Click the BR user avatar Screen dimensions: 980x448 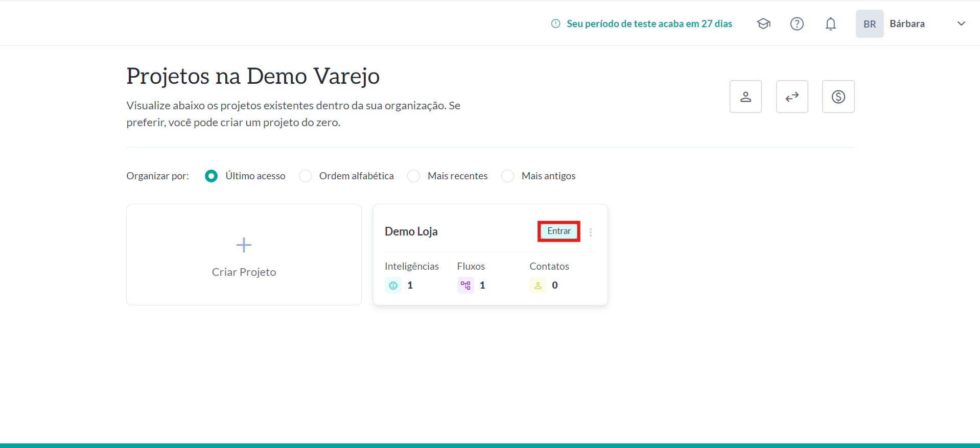coord(869,24)
